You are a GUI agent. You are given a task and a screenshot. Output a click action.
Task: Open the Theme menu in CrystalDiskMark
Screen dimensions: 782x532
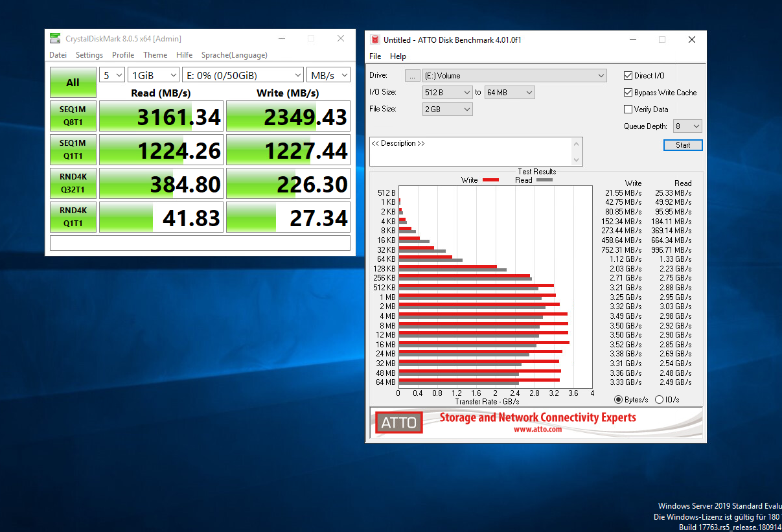point(155,55)
